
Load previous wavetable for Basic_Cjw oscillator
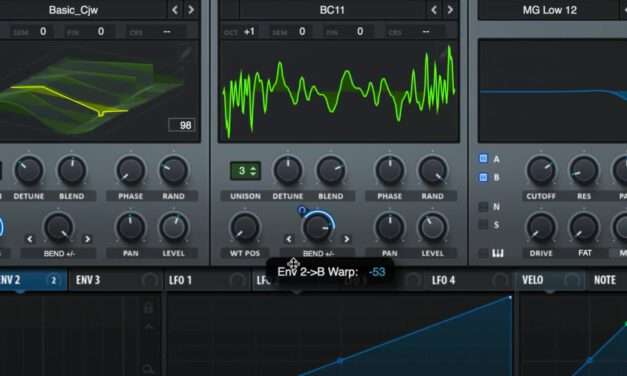(175, 10)
